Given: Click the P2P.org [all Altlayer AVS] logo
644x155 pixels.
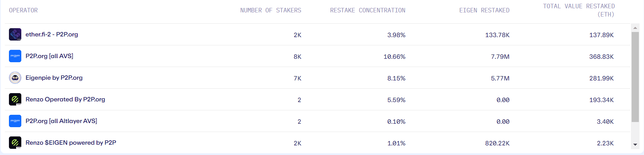Looking at the screenshot, I should click(x=15, y=121).
